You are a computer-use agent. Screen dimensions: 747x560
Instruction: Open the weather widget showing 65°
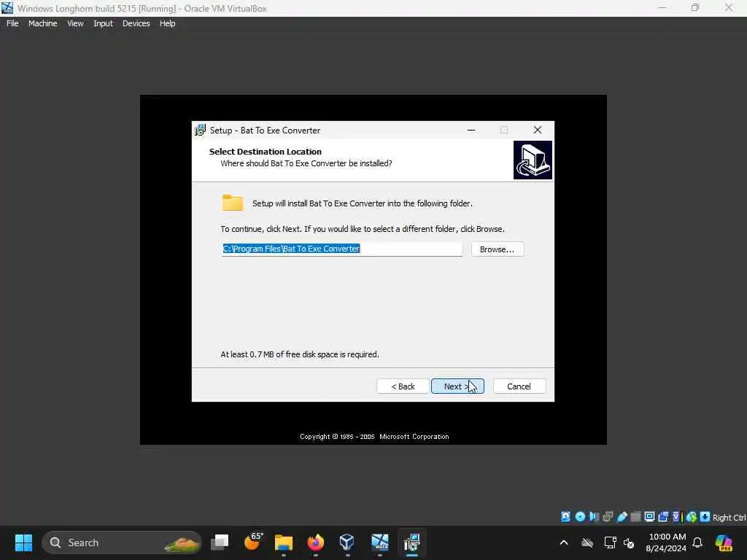(253, 542)
